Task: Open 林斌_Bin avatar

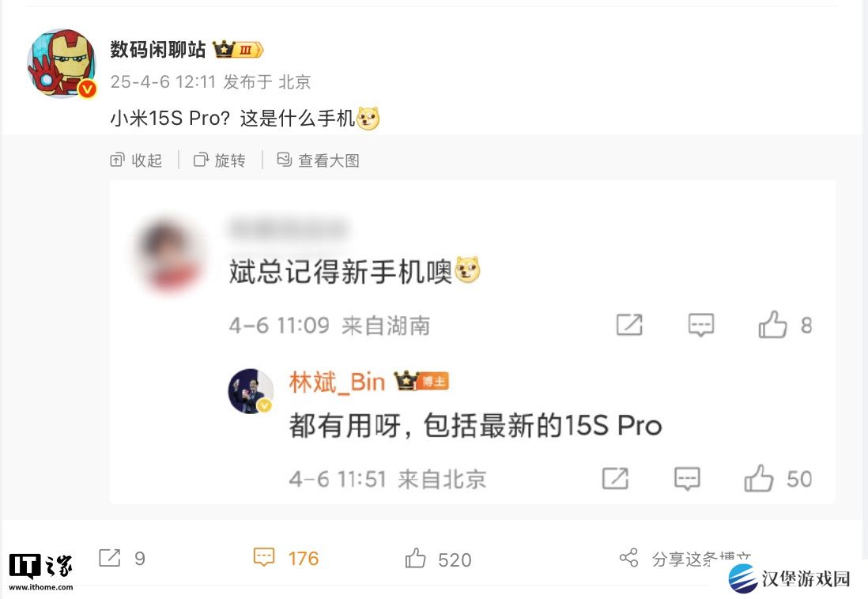Action: click(x=251, y=391)
